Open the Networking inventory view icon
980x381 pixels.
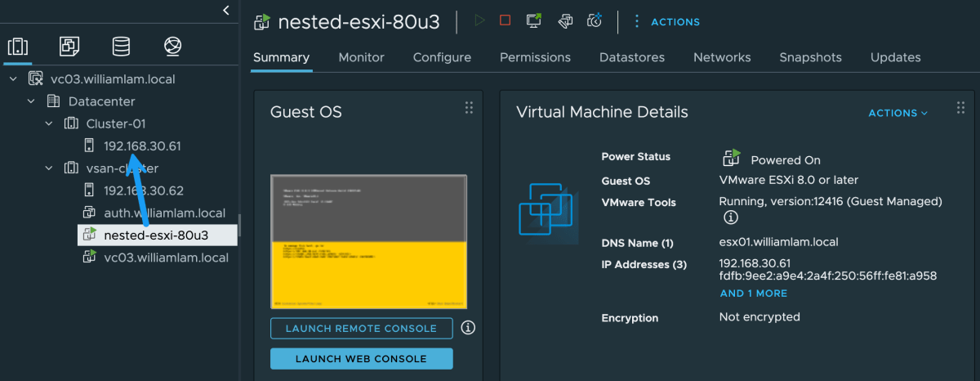tap(171, 46)
